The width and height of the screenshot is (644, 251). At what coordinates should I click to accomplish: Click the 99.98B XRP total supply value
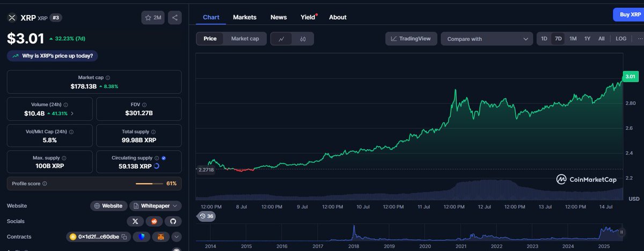(x=139, y=139)
